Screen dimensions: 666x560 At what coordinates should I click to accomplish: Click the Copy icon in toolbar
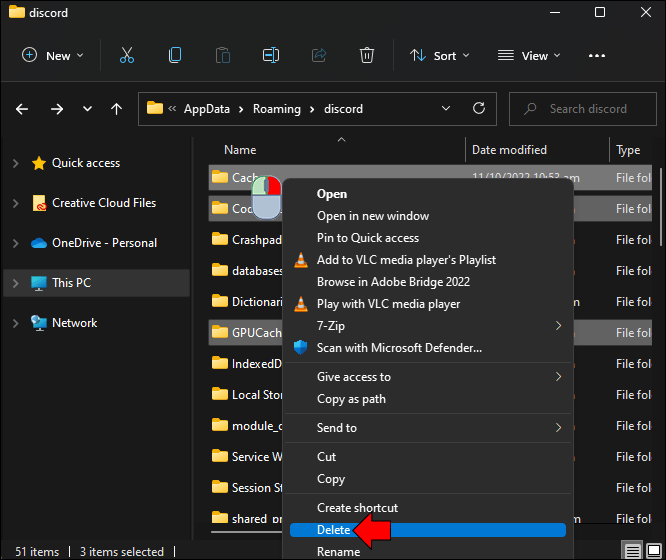[175, 55]
